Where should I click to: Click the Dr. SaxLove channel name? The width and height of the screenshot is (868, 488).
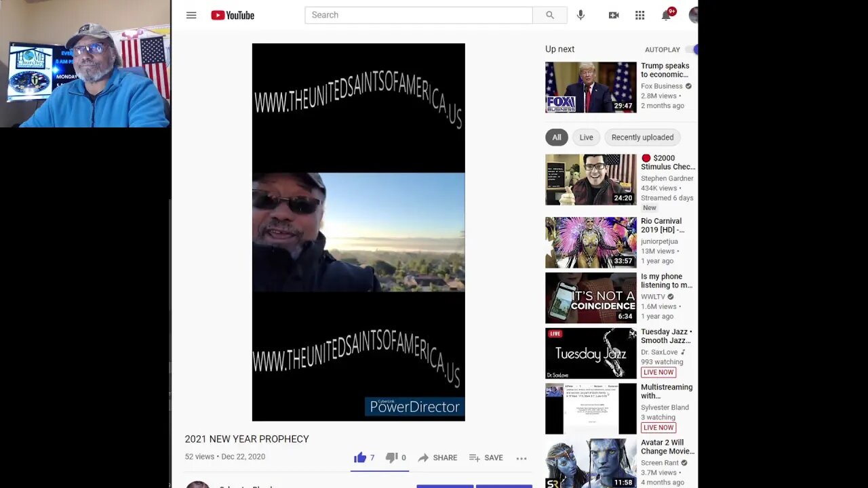659,352
